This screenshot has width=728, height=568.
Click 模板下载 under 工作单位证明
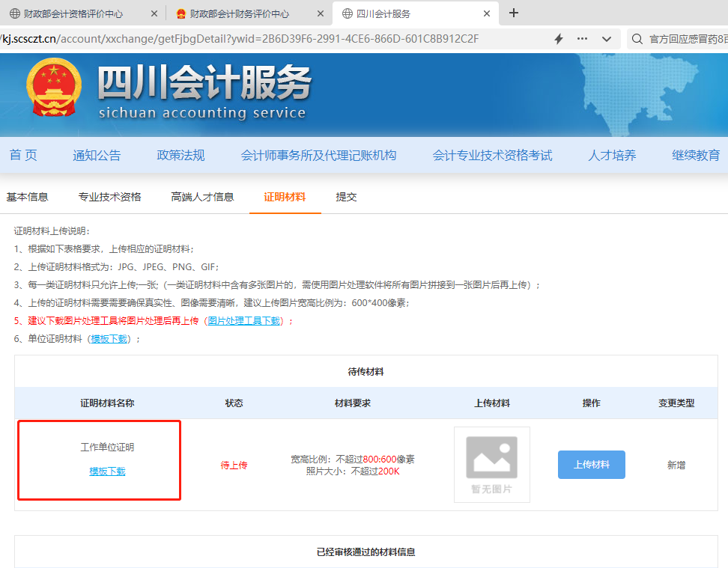tap(107, 471)
